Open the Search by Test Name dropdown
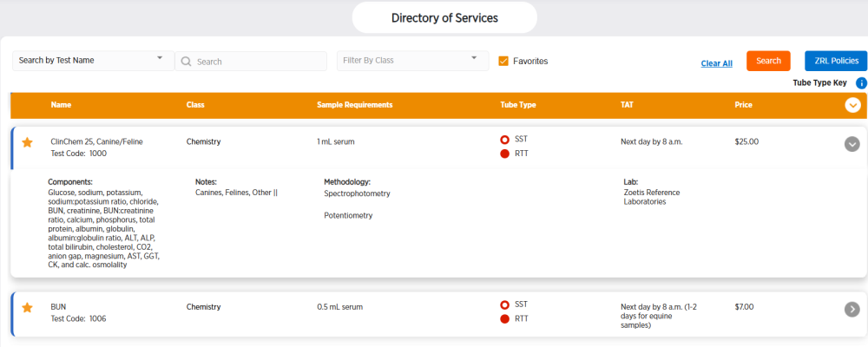The height and width of the screenshot is (347, 868). (94, 61)
